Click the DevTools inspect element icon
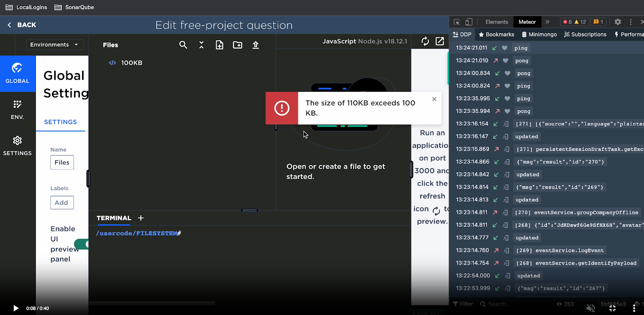 pos(456,22)
